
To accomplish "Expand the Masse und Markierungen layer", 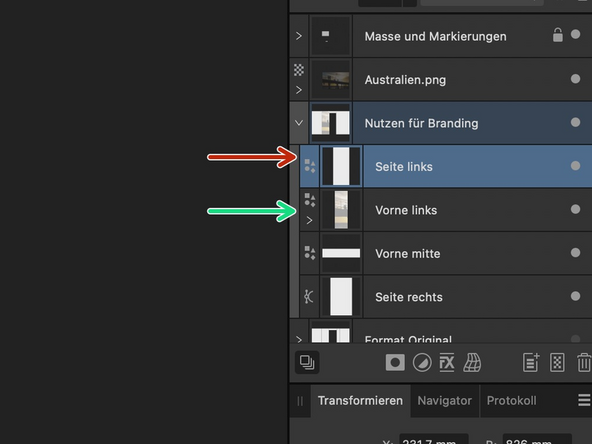I will tap(299, 36).
